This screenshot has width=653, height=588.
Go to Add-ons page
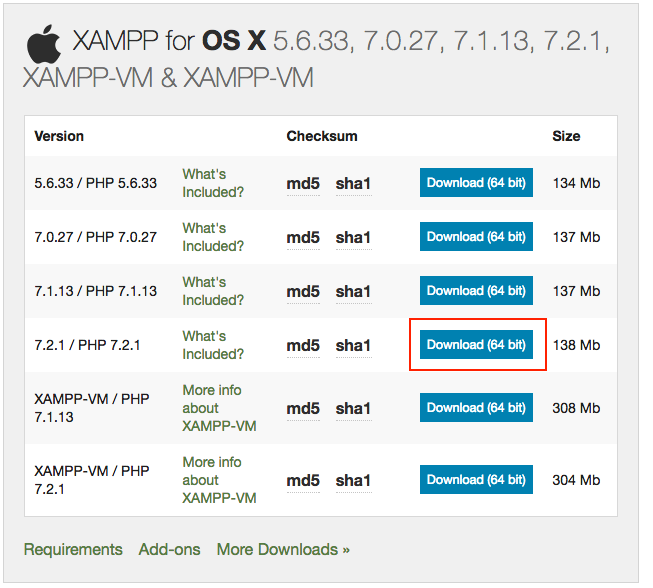[169, 549]
